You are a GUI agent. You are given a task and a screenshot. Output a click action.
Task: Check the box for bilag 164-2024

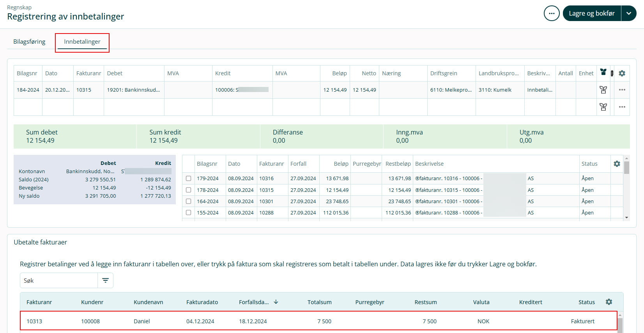(x=189, y=201)
